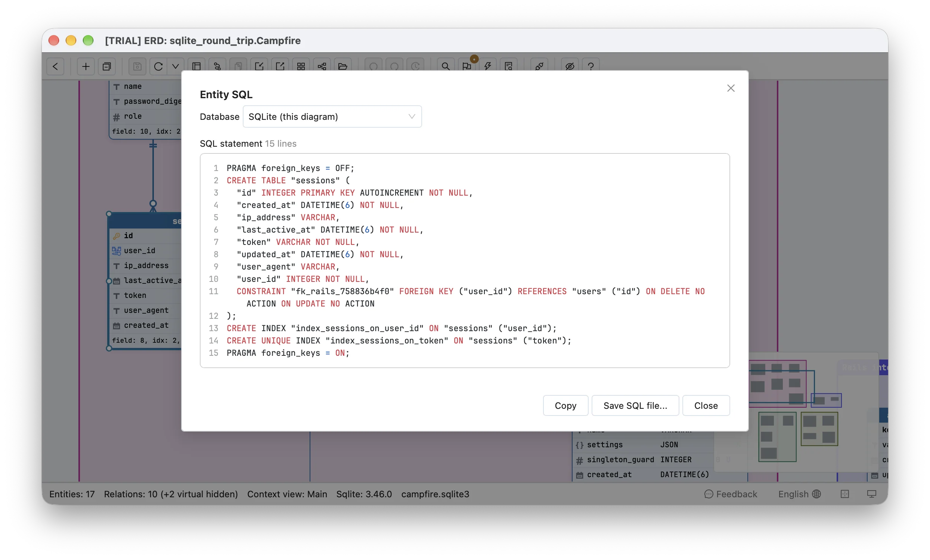
Task: Open the dropdown arrow next to reload
Action: (x=176, y=66)
